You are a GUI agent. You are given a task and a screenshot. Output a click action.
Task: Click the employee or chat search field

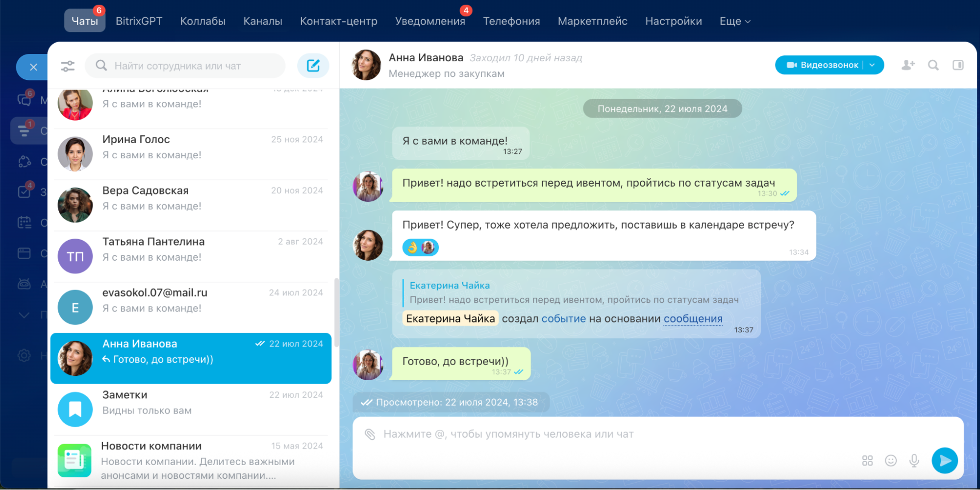click(191, 66)
